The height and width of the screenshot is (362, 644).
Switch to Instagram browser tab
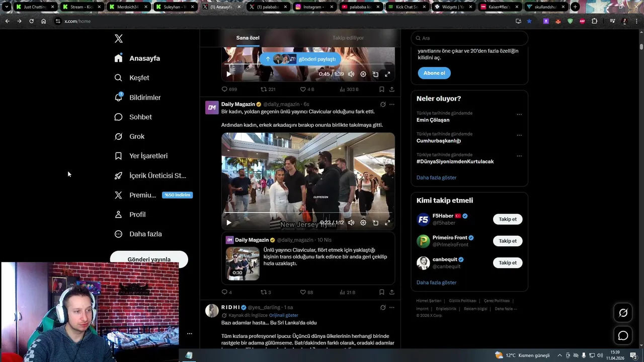click(313, 7)
